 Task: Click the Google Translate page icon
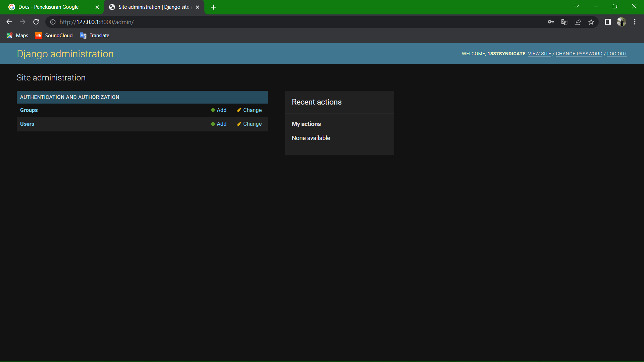[564, 22]
